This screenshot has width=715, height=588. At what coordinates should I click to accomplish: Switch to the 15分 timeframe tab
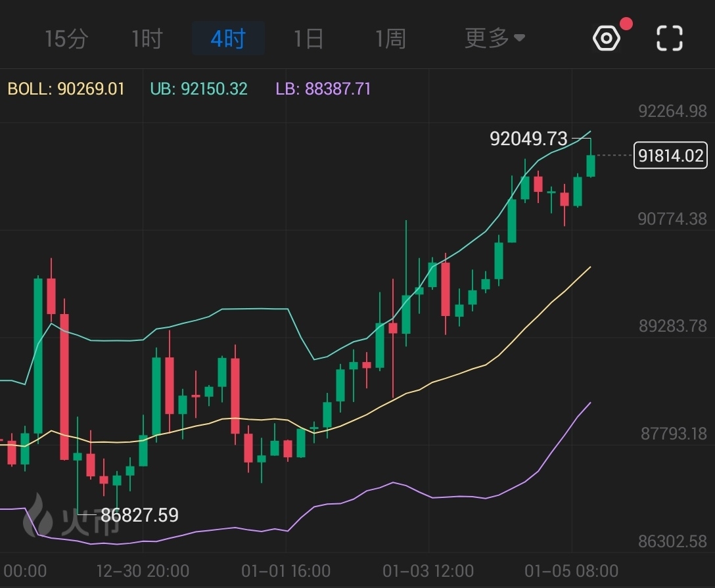tap(66, 38)
